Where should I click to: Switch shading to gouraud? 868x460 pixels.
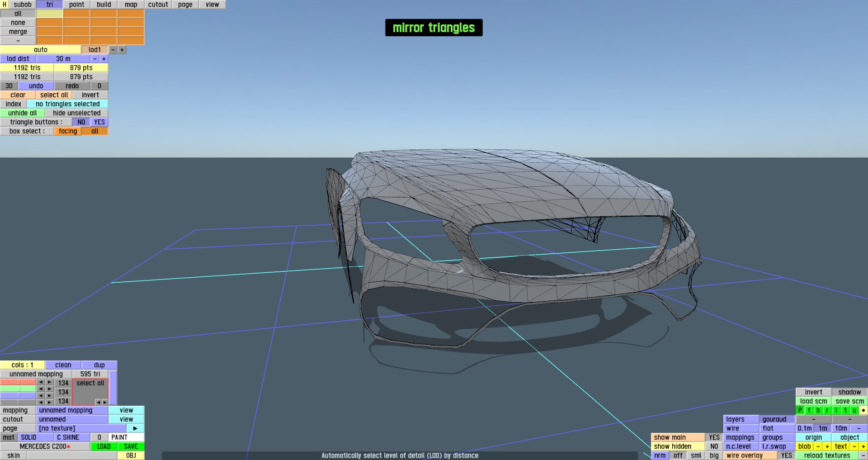(777, 419)
